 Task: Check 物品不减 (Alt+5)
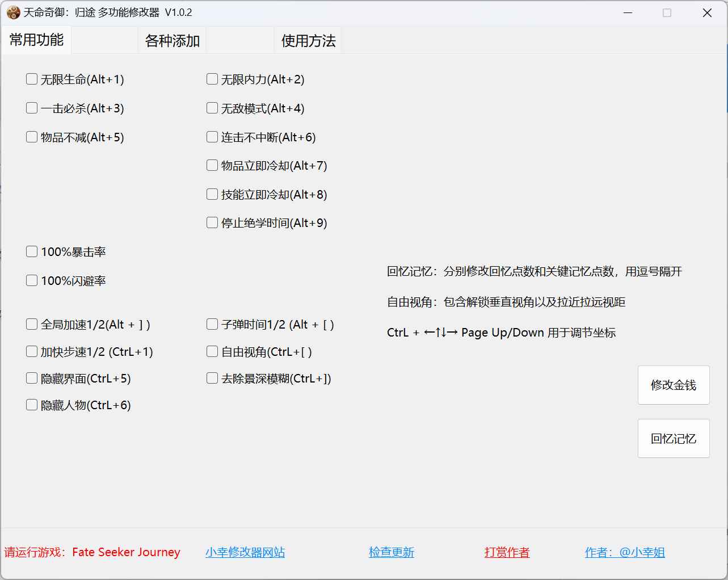coord(32,136)
